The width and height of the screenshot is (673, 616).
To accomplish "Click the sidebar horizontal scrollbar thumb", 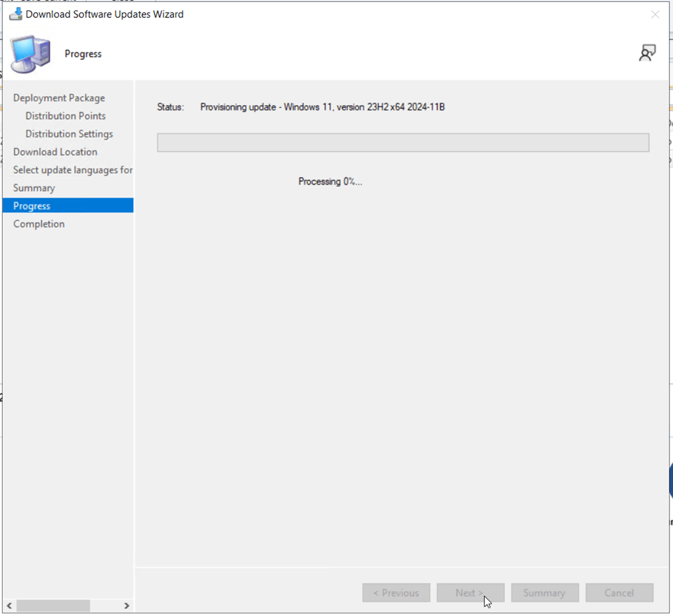I will point(53,606).
